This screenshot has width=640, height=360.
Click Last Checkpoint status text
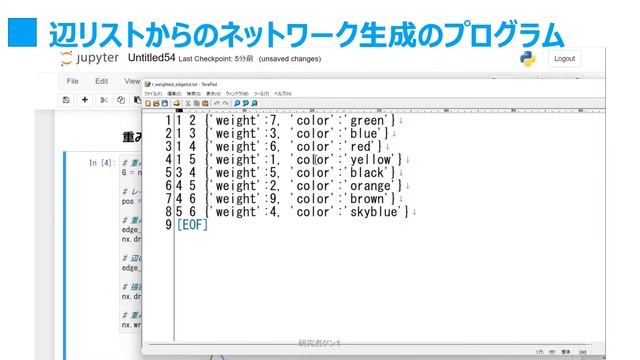[216, 59]
